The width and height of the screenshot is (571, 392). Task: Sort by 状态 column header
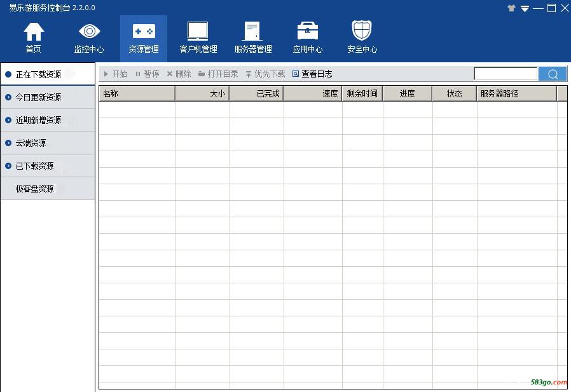(455, 93)
